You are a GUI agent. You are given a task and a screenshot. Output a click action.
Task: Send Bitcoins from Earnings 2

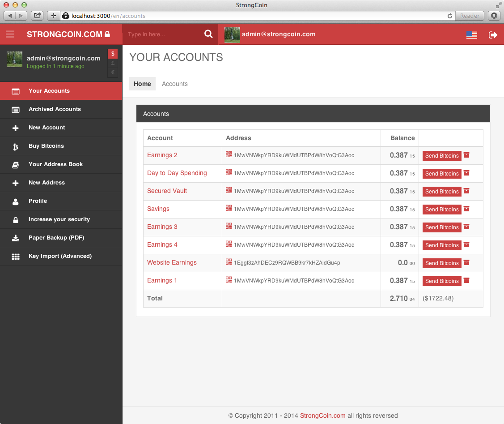[442, 156]
